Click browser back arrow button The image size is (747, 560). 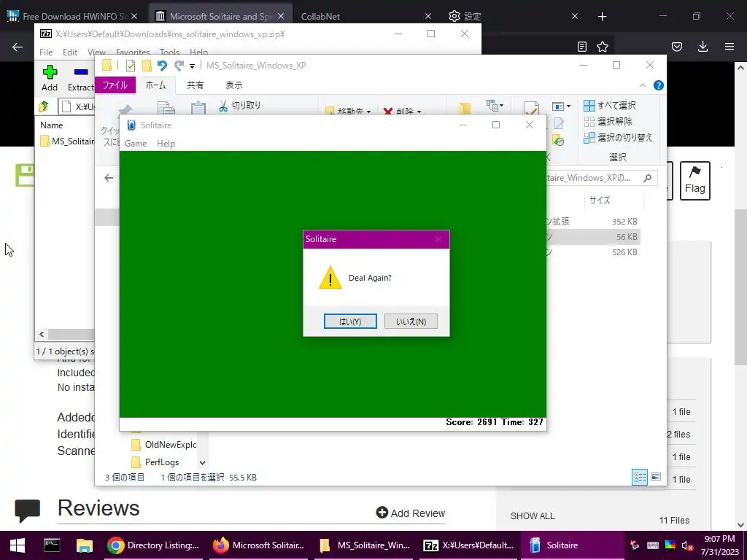(18, 47)
